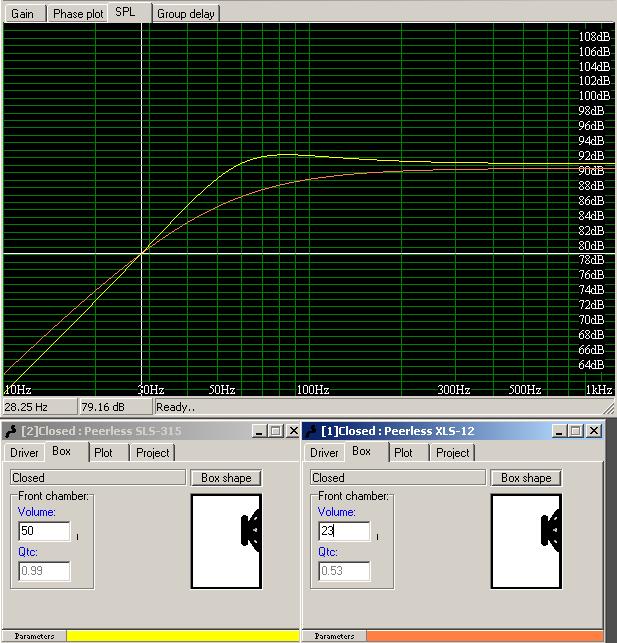Click the SLS-315 window title icon

[11, 431]
